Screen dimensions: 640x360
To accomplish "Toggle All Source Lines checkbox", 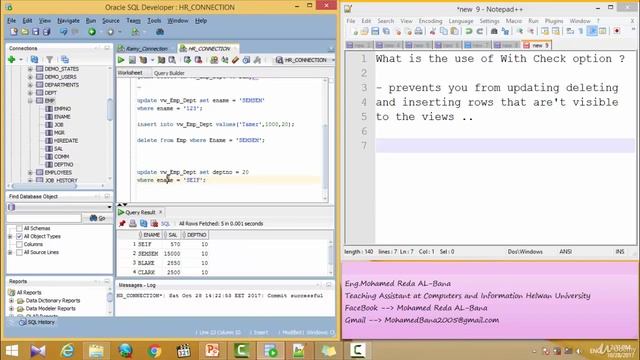I will (19, 252).
